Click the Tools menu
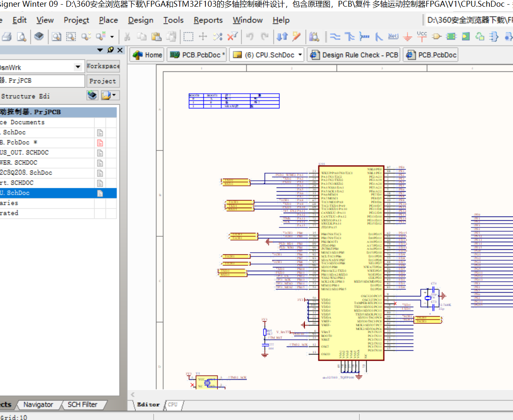Viewport: 513px width, 420px height. 173,20
